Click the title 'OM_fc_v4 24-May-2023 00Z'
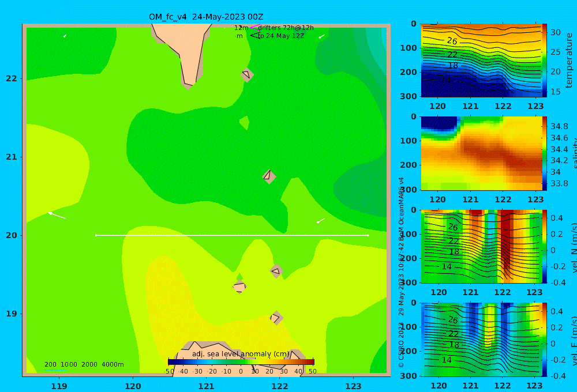577x392 pixels. [206, 17]
